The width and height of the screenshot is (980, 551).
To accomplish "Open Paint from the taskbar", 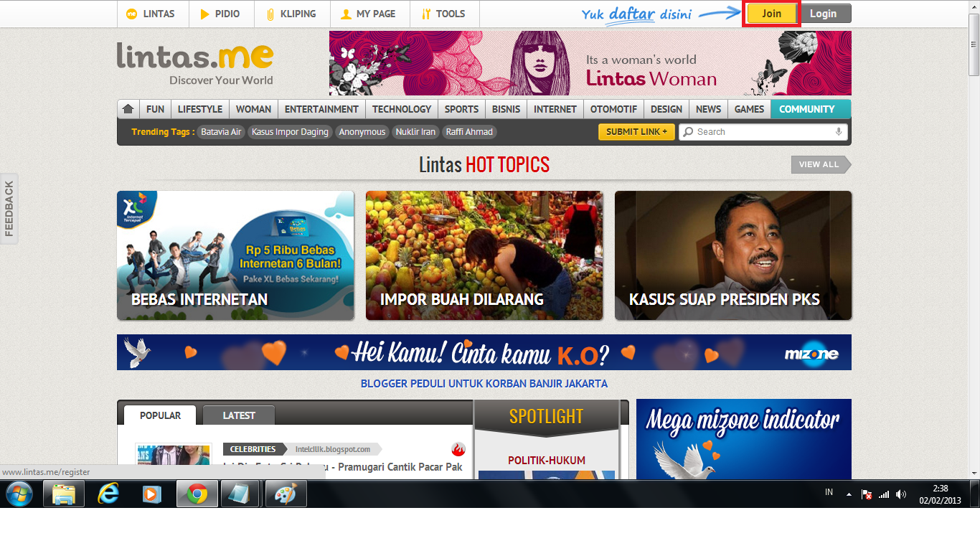I will 286,494.
